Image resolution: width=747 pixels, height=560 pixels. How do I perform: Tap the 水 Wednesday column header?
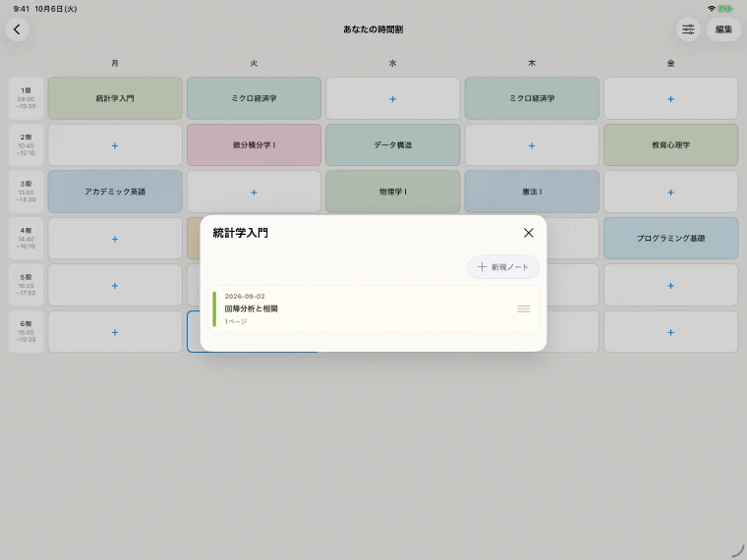pyautogui.click(x=392, y=63)
